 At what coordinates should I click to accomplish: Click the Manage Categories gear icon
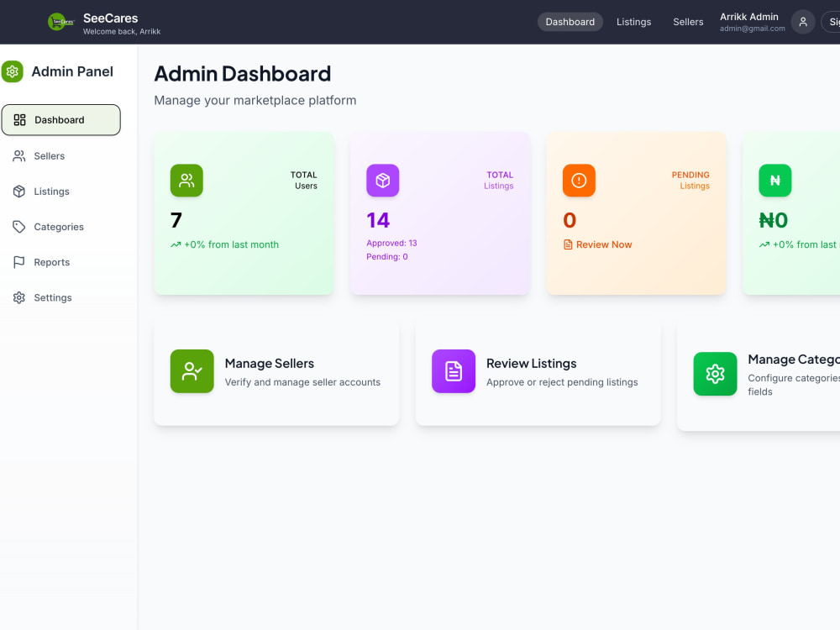pos(715,374)
